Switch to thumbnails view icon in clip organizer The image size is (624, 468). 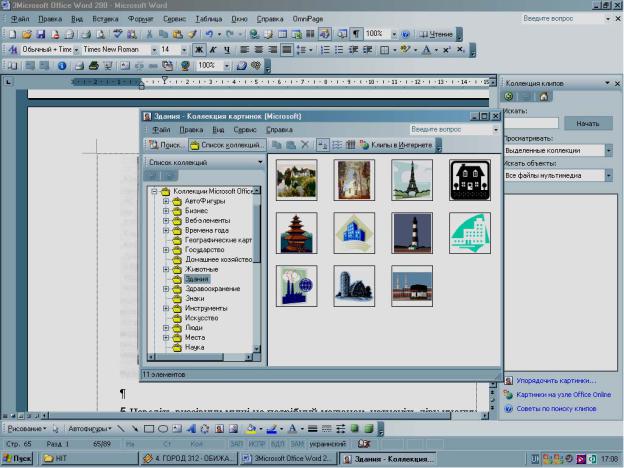[x=323, y=145]
